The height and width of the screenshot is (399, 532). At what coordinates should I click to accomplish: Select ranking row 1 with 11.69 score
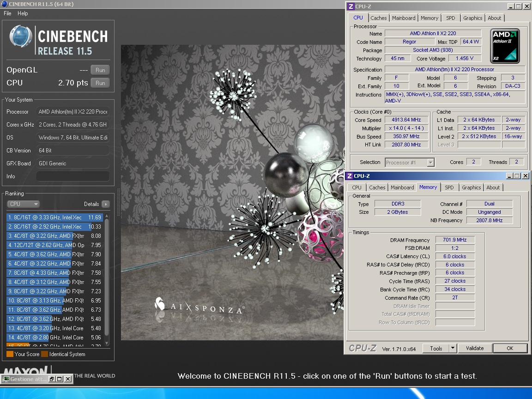coord(54,217)
